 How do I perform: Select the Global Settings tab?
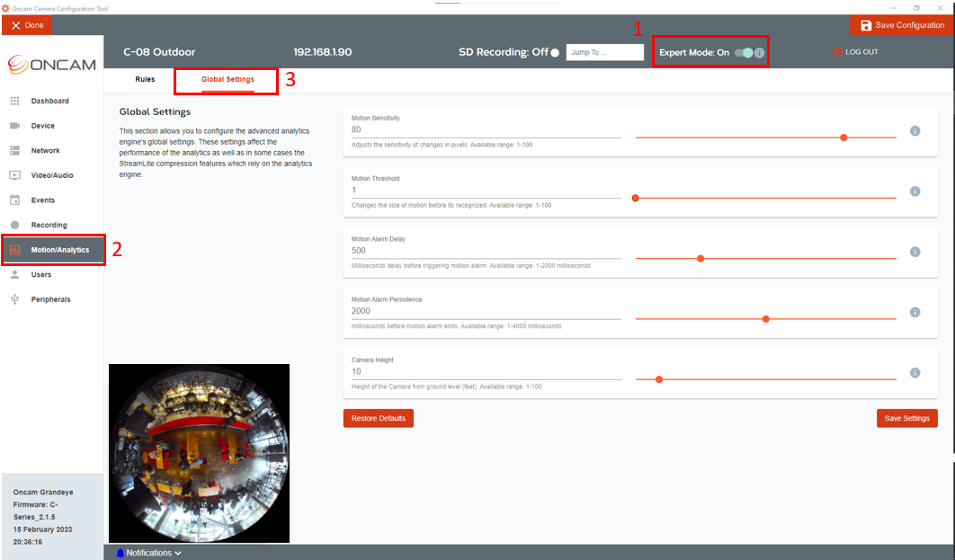pyautogui.click(x=228, y=79)
